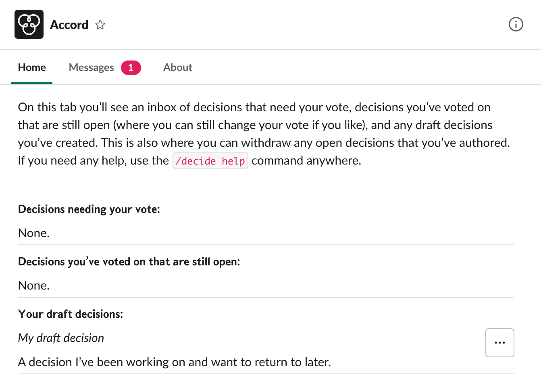Open the About tab
Screen dimensions: 541x392
tap(177, 67)
